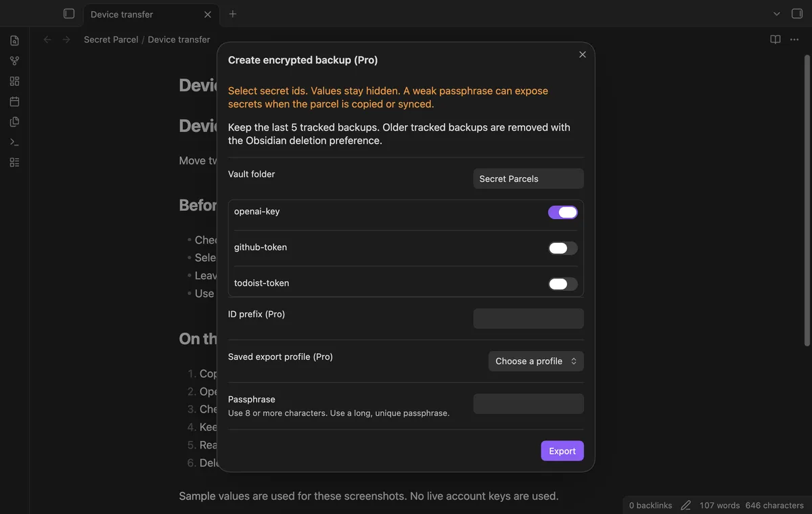Enable the todoist-token toggle

[x=563, y=284]
